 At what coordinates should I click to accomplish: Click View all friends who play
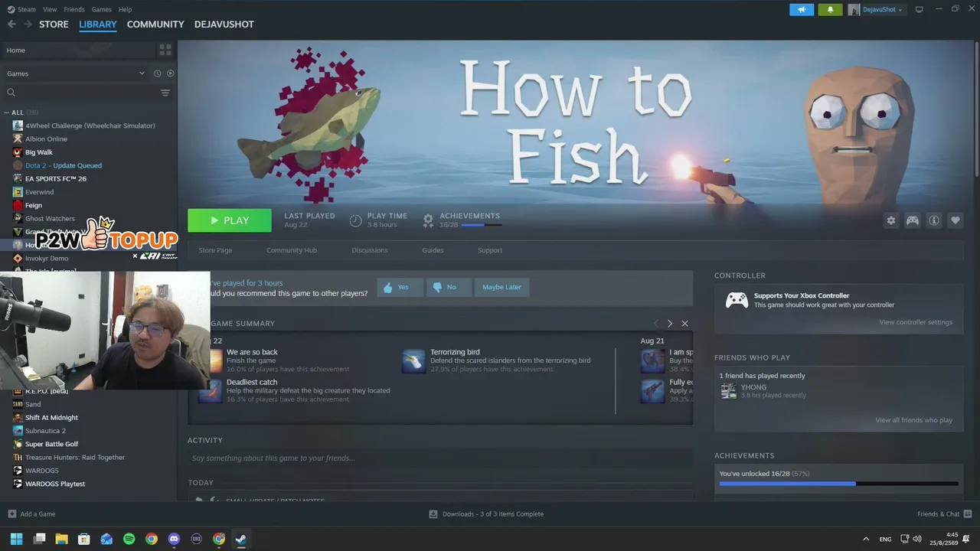point(914,420)
